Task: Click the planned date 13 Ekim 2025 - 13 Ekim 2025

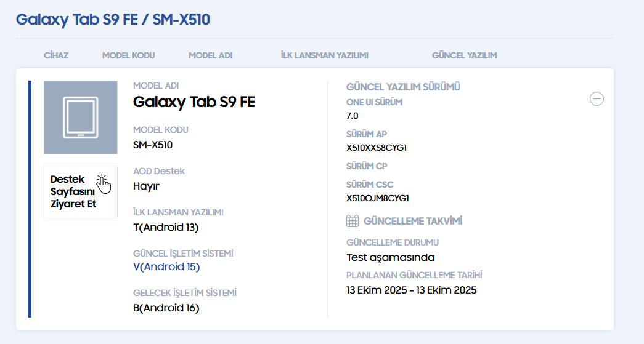Action: (412, 290)
